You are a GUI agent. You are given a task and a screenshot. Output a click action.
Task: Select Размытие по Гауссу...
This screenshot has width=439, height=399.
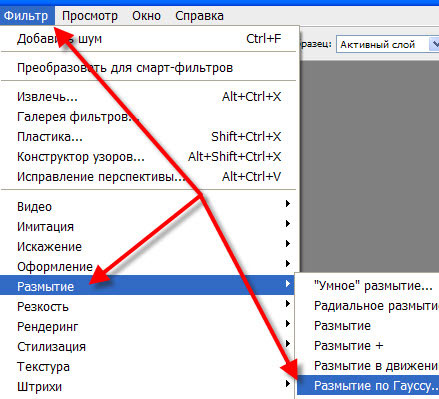click(368, 385)
